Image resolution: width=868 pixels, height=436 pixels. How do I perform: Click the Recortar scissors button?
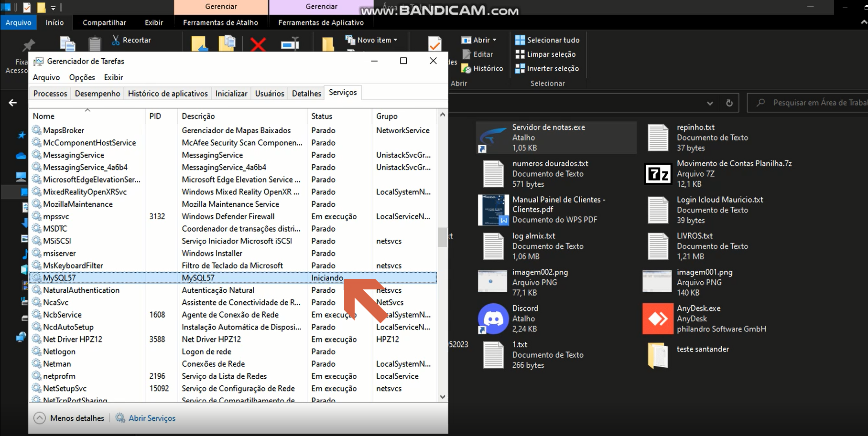131,40
